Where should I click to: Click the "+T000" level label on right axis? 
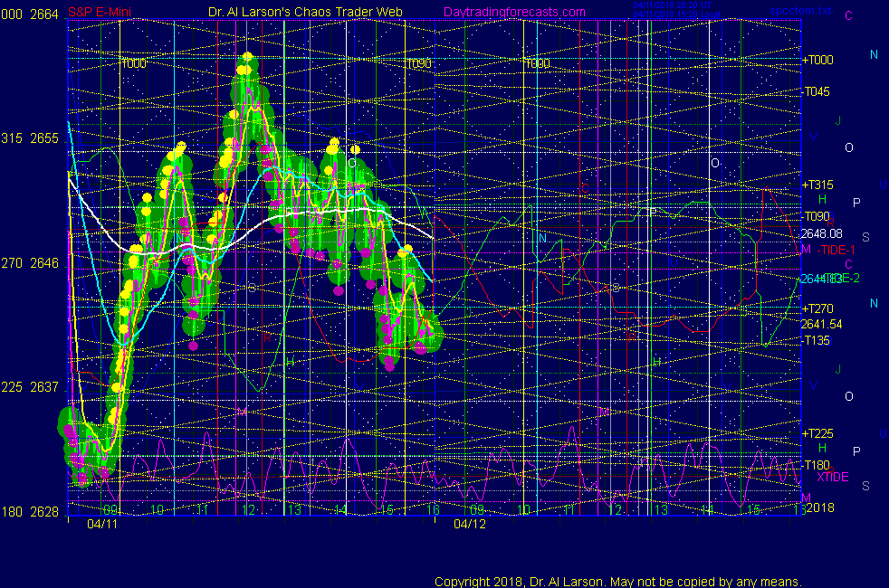[x=817, y=60]
